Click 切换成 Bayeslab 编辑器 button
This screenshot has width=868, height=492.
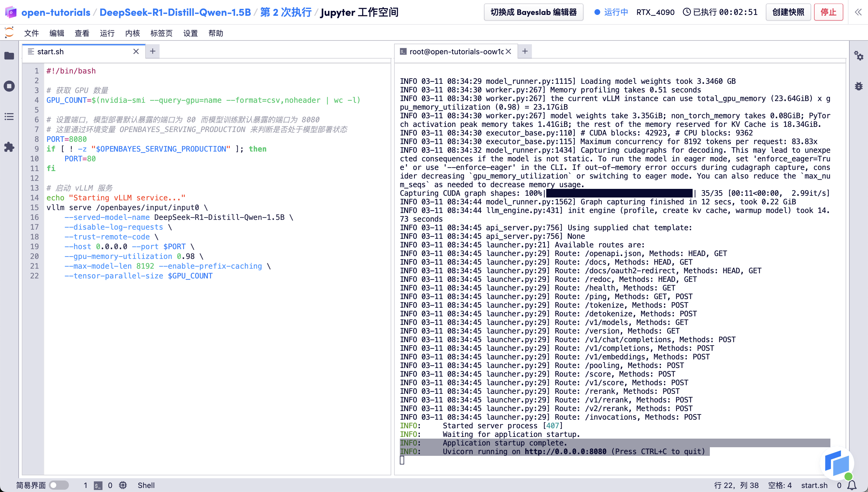534,13
